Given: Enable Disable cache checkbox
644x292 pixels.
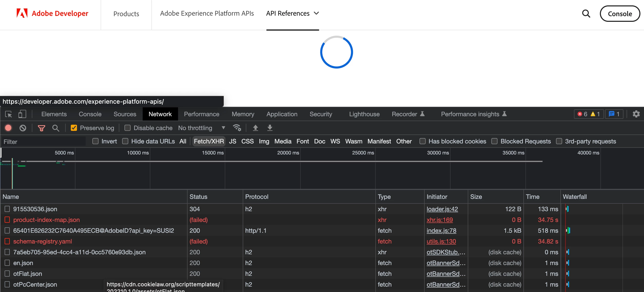Looking at the screenshot, I should [128, 128].
